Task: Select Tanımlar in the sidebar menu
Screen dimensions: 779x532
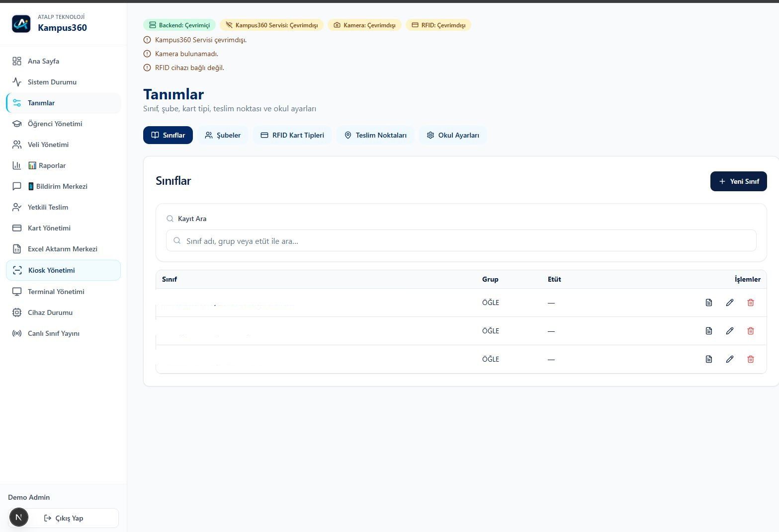Action: click(x=64, y=103)
